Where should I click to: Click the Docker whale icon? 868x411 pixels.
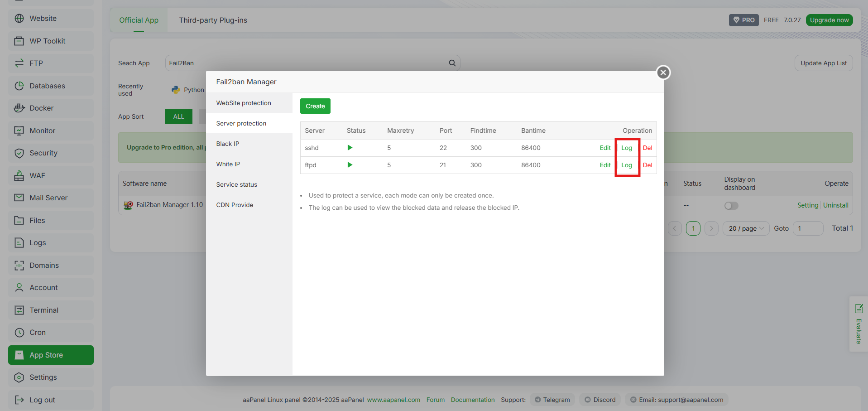tap(19, 108)
